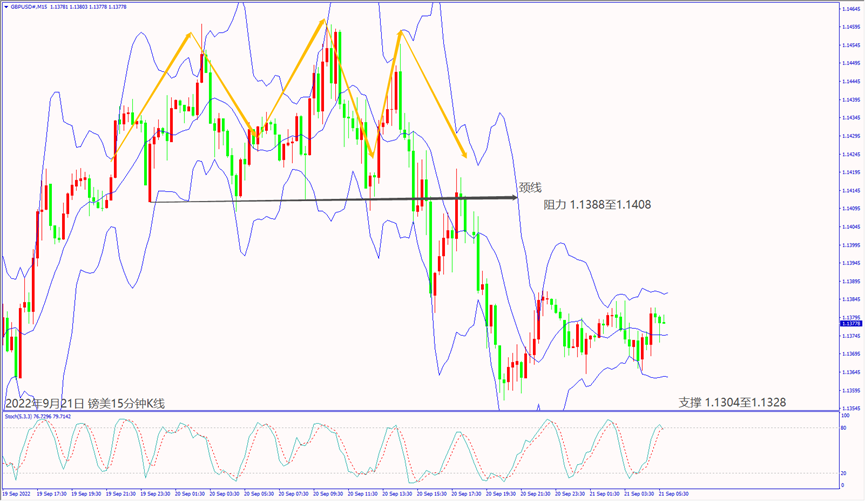Click the triangle icon beside GBPUSD title

tap(5, 5)
